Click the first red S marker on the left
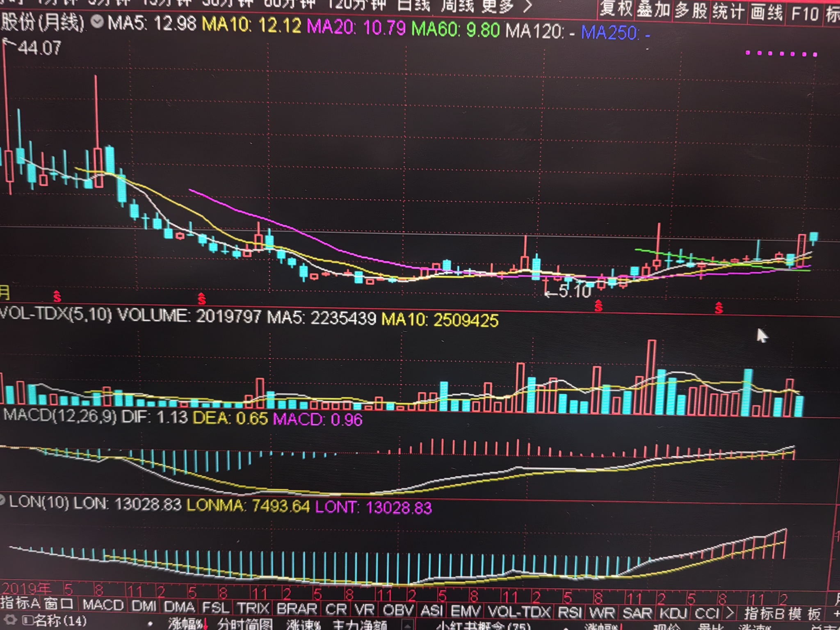 57,296
